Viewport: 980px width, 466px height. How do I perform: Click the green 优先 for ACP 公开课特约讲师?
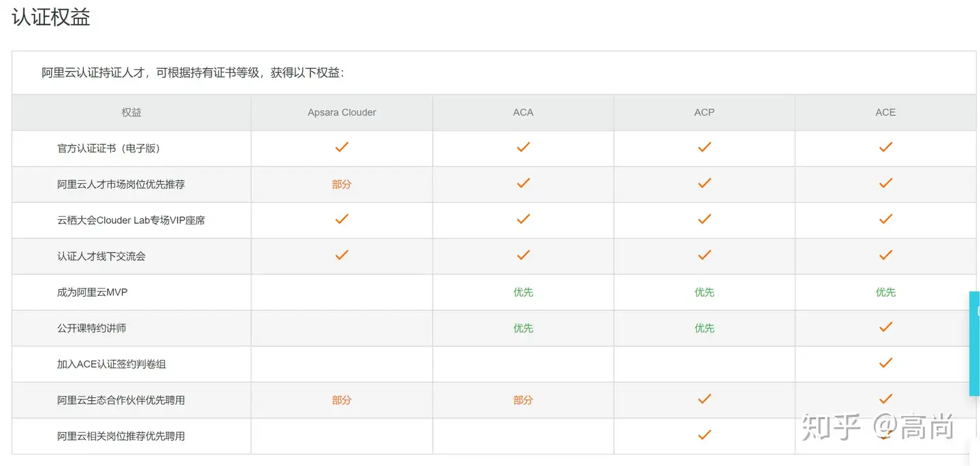(x=704, y=329)
